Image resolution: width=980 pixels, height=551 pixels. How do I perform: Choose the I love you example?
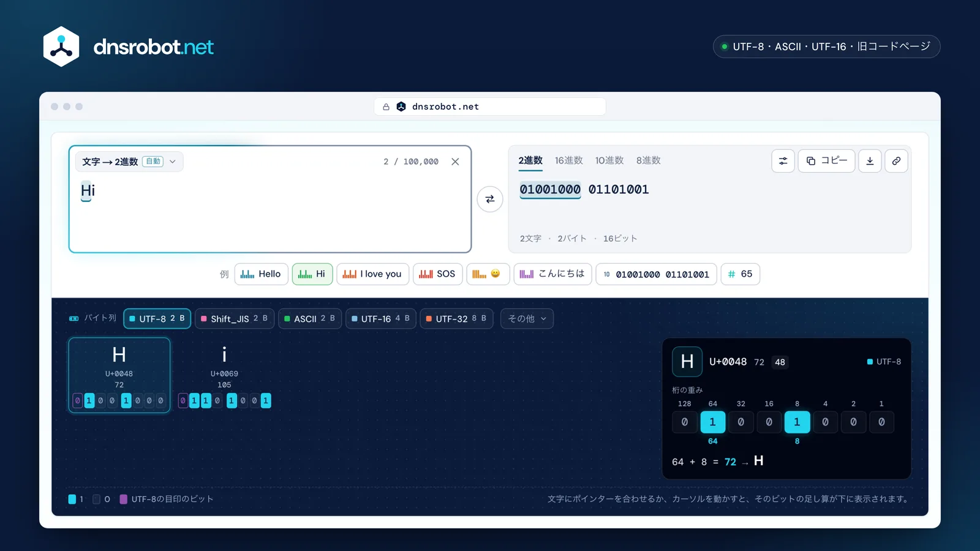(x=372, y=274)
